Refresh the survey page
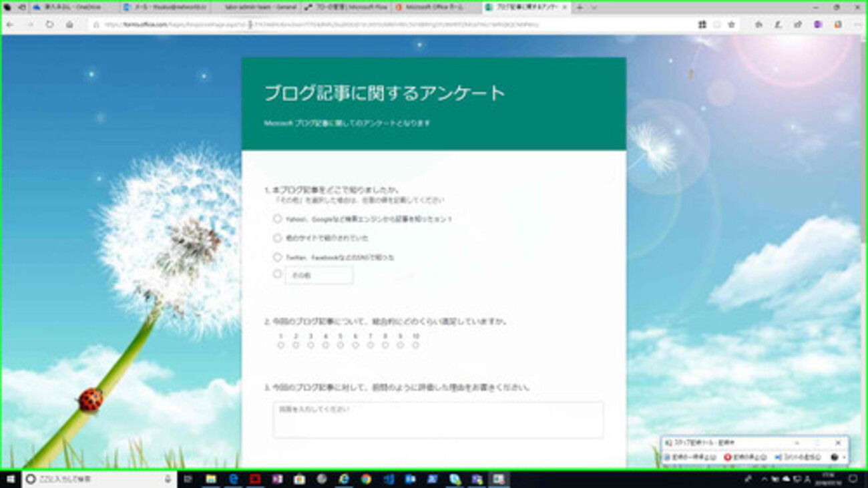The height and width of the screenshot is (488, 868). (49, 25)
